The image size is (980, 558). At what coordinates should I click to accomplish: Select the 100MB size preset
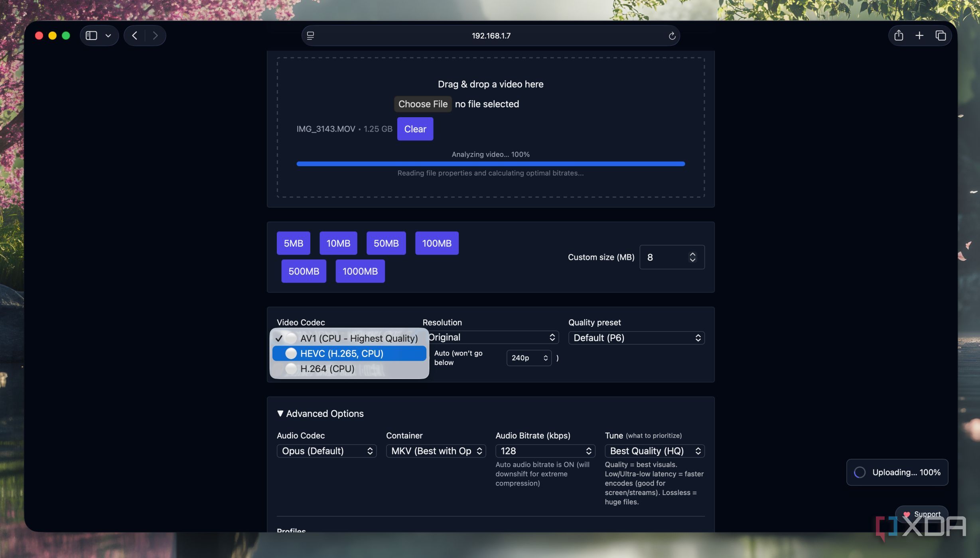pos(437,243)
